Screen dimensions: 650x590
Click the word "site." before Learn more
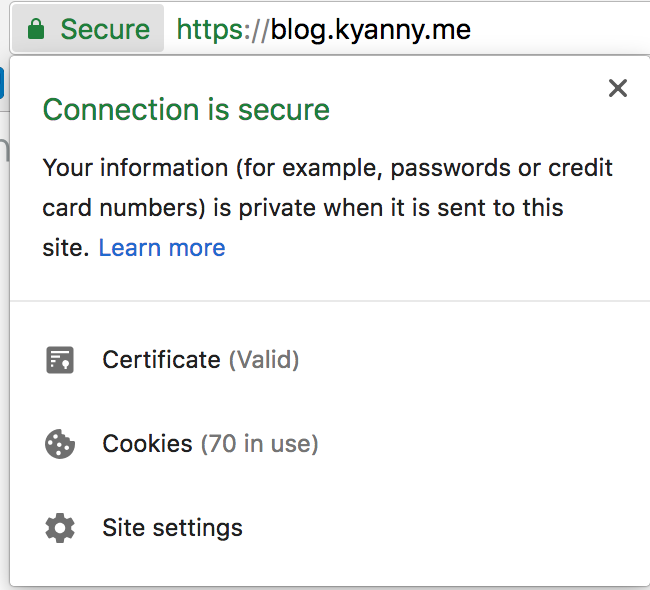66,248
